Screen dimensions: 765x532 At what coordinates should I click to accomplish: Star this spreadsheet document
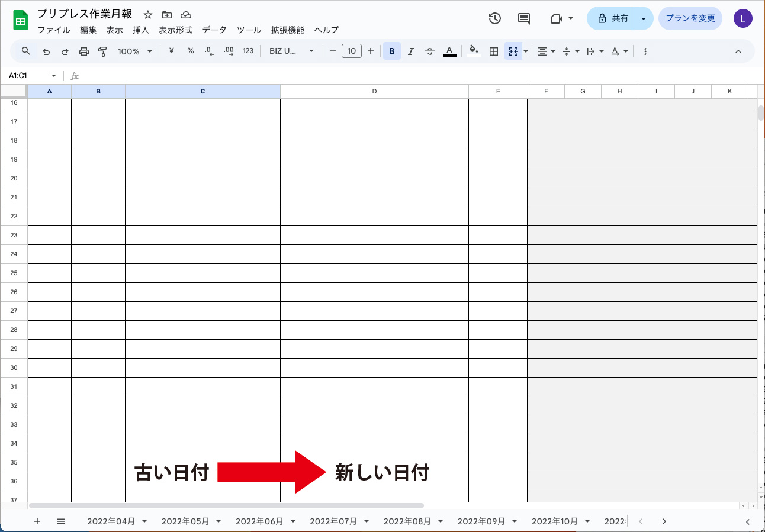click(148, 15)
